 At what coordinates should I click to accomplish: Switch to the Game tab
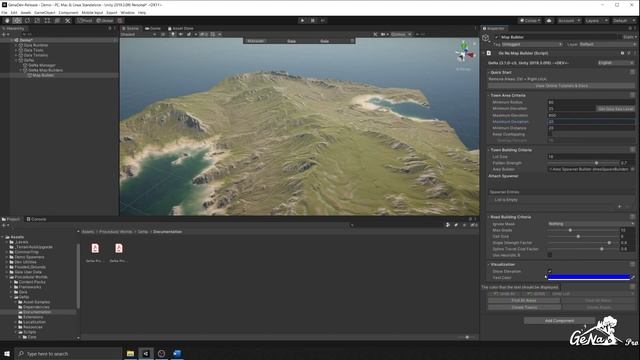point(153,28)
